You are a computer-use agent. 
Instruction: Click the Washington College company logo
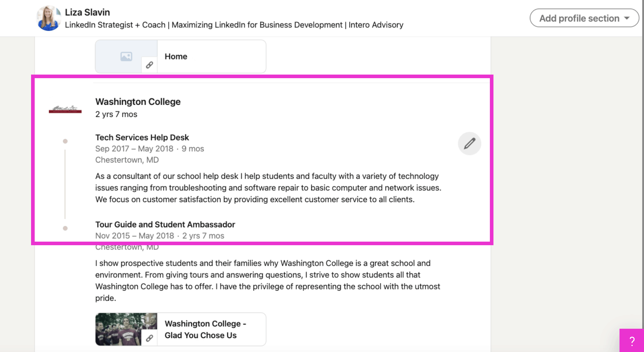(65, 110)
